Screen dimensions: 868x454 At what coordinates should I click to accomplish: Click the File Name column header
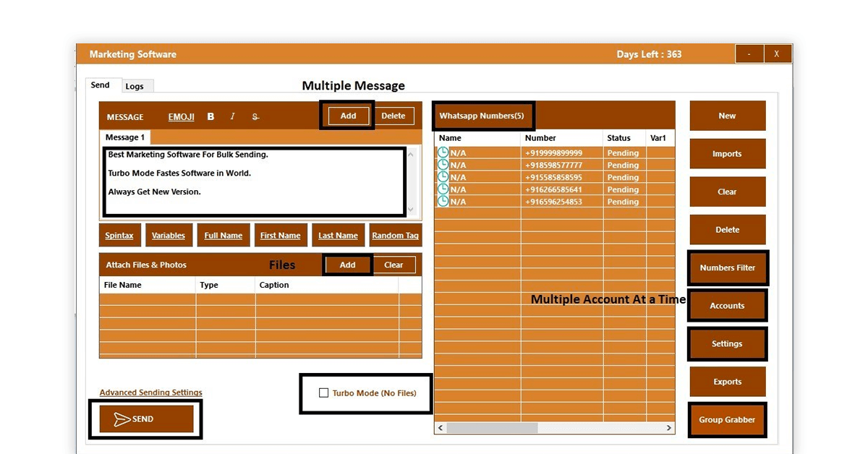(x=148, y=285)
